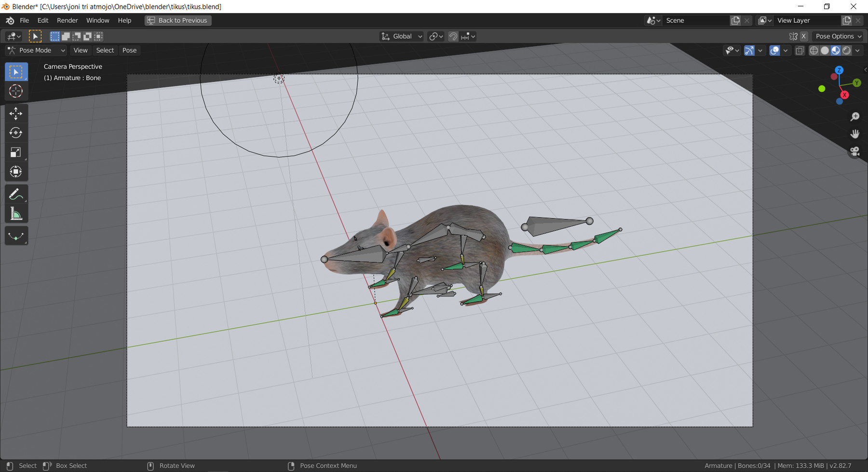Select the Scale tool
868x472 pixels.
click(16, 152)
